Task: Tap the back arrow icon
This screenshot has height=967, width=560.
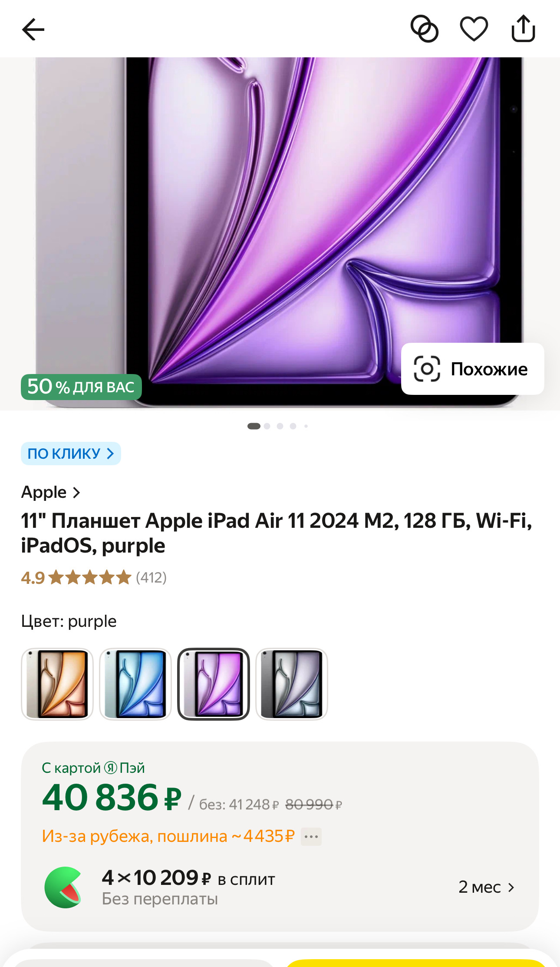Action: tap(33, 30)
